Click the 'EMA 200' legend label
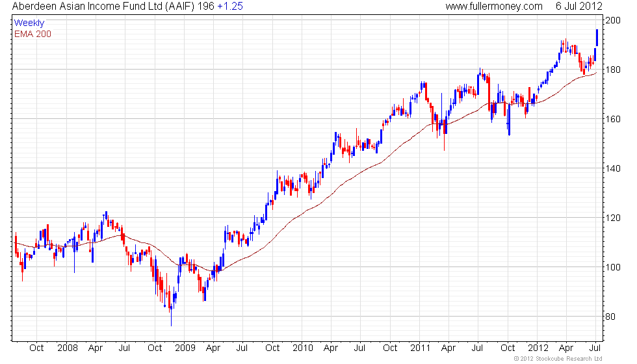Image resolution: width=637 pixels, height=364 pixels. point(32,34)
